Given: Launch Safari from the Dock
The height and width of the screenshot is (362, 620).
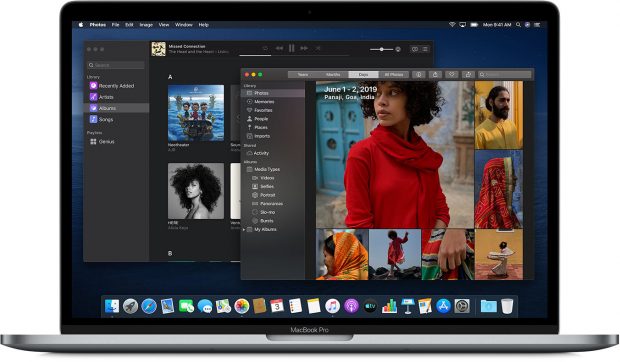Looking at the screenshot, I should coord(149,306).
